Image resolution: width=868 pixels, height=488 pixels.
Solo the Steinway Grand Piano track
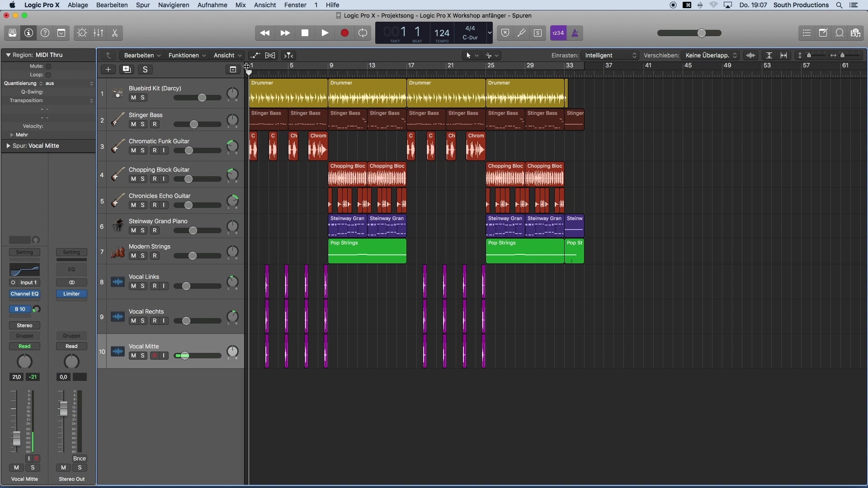(143, 230)
